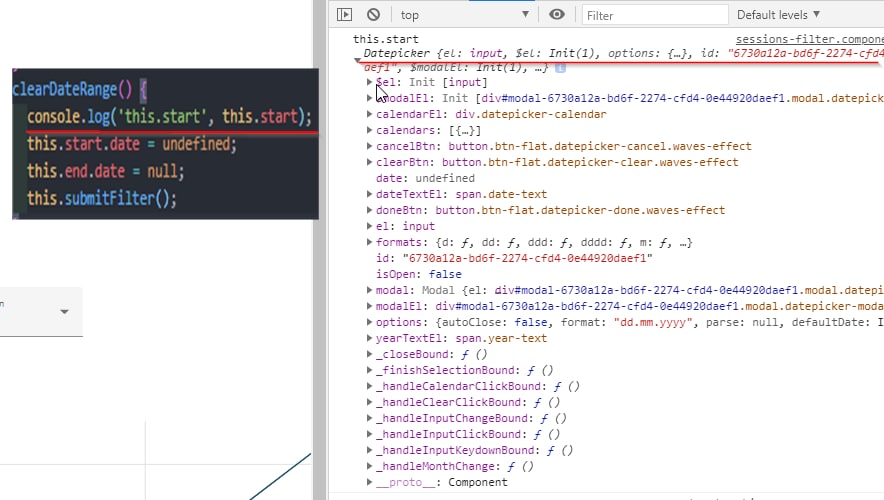Image resolution: width=884 pixels, height=500 pixels.
Task: Expand the options: {autoClose: false…} row
Action: click(369, 322)
